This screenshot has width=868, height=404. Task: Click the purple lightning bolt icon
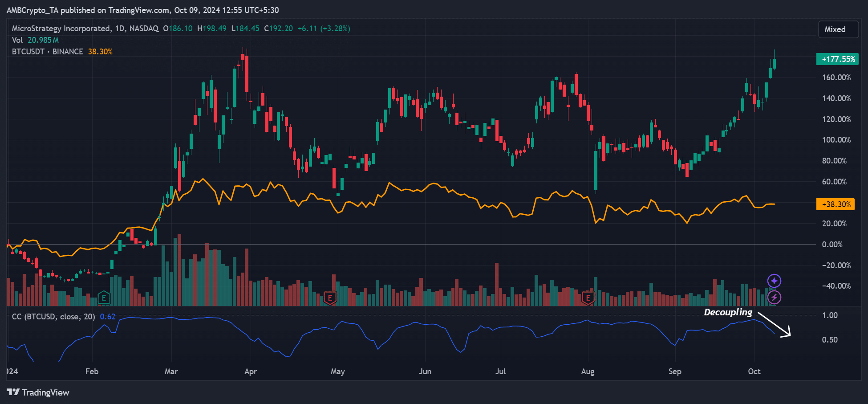tap(774, 297)
